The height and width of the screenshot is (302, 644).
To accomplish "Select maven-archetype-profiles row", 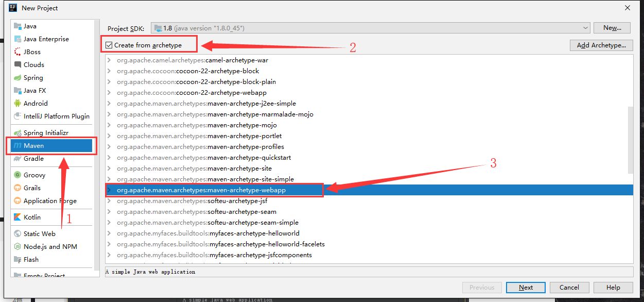I will 367,147.
